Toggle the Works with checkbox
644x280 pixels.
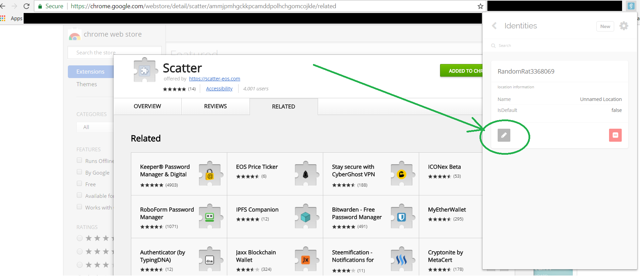tap(80, 207)
